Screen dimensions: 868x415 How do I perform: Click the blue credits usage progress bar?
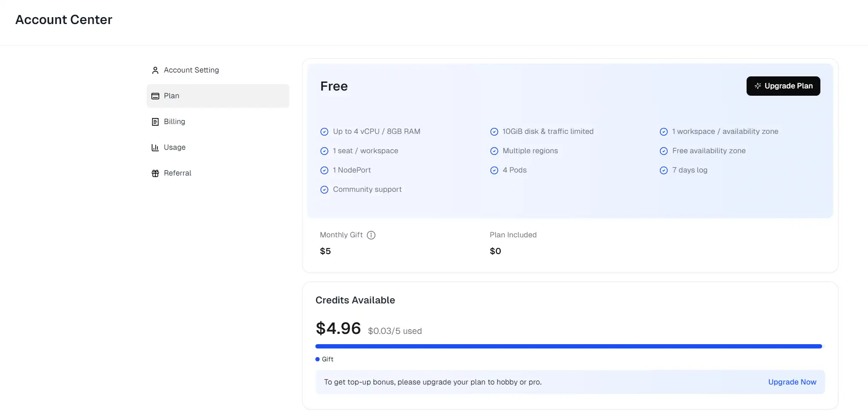[x=568, y=346]
